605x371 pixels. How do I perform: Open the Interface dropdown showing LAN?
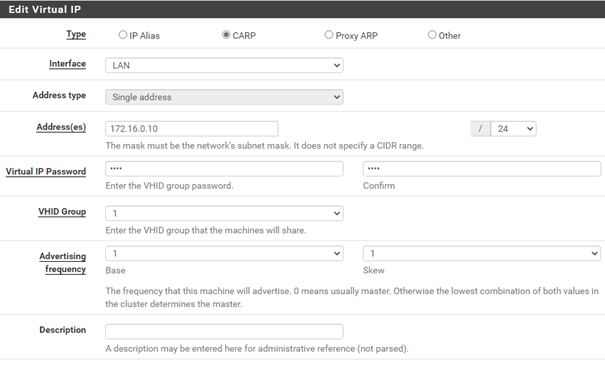(x=224, y=65)
